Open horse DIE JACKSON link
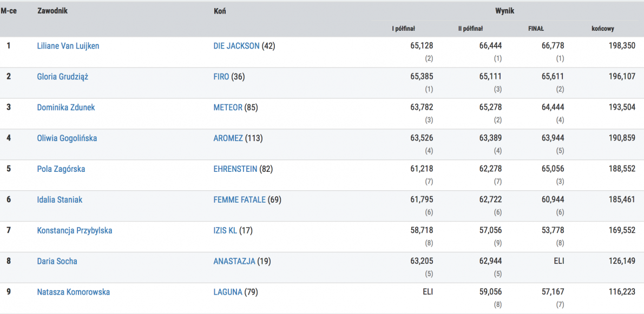The width and height of the screenshot is (644, 314). tap(236, 46)
